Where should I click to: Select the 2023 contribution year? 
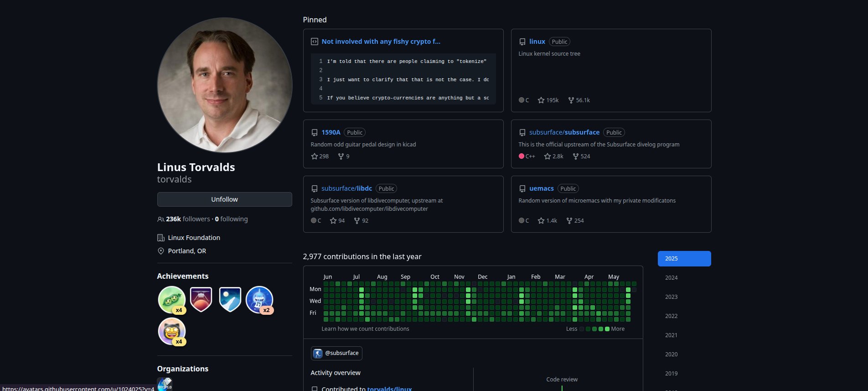(x=684, y=297)
